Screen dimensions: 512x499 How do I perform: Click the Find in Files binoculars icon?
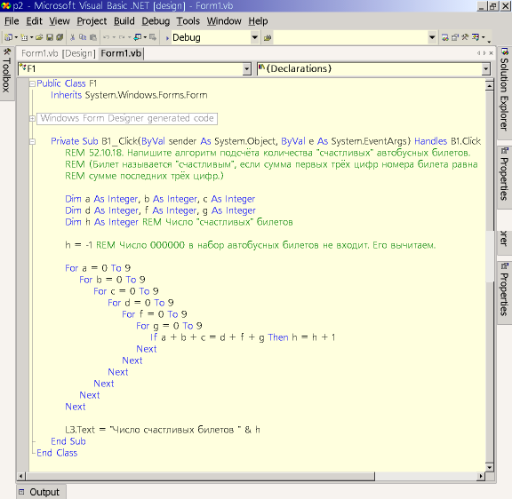pos(267,38)
